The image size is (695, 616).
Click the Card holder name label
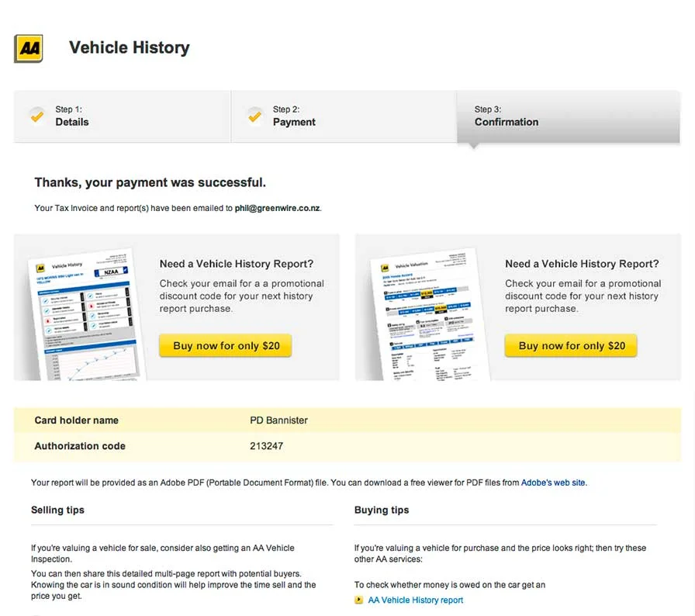coord(76,420)
